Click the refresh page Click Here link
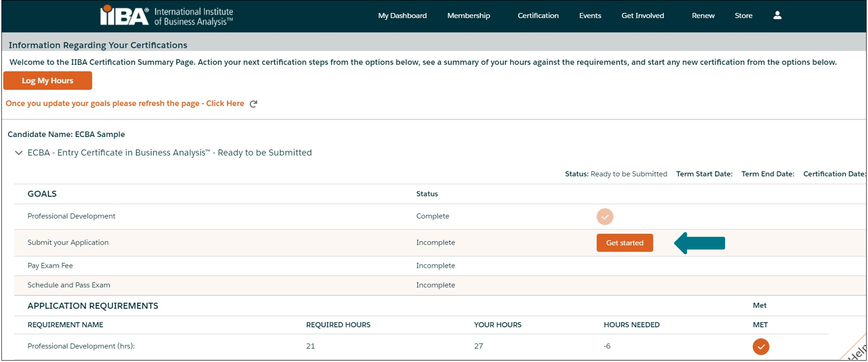868x362 pixels. click(x=225, y=103)
